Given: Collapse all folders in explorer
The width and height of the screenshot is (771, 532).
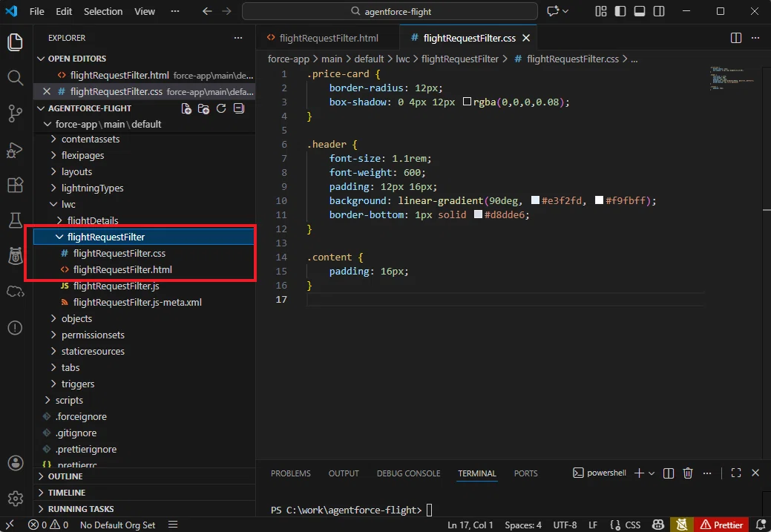Looking at the screenshot, I should (239, 108).
